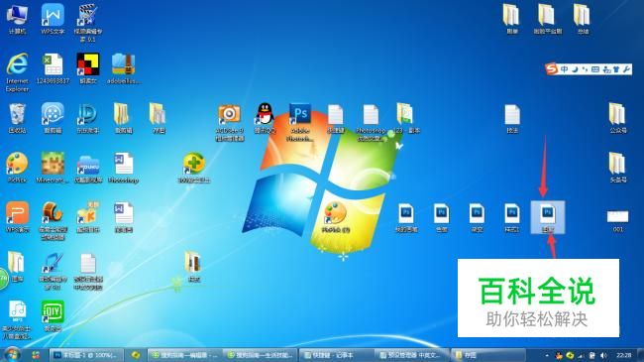Viewport: 644px width, 362px height.
Task: Click the 22:28 taskbar clock
Action: point(624,355)
